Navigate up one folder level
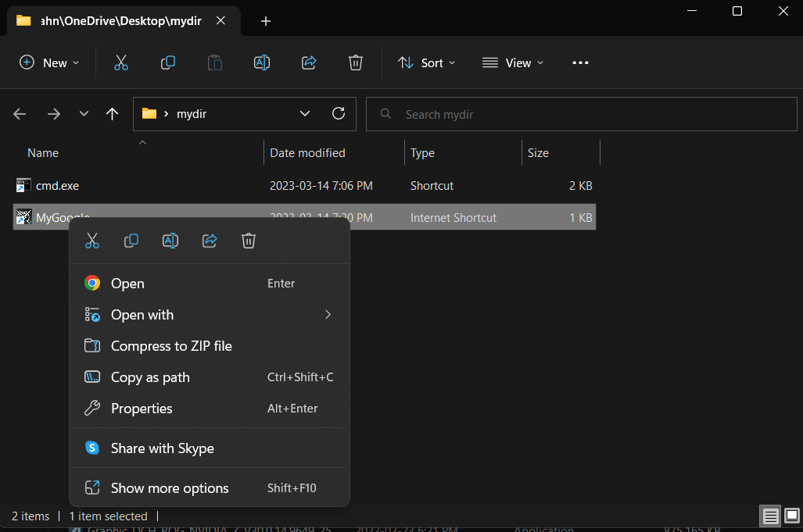 click(112, 113)
